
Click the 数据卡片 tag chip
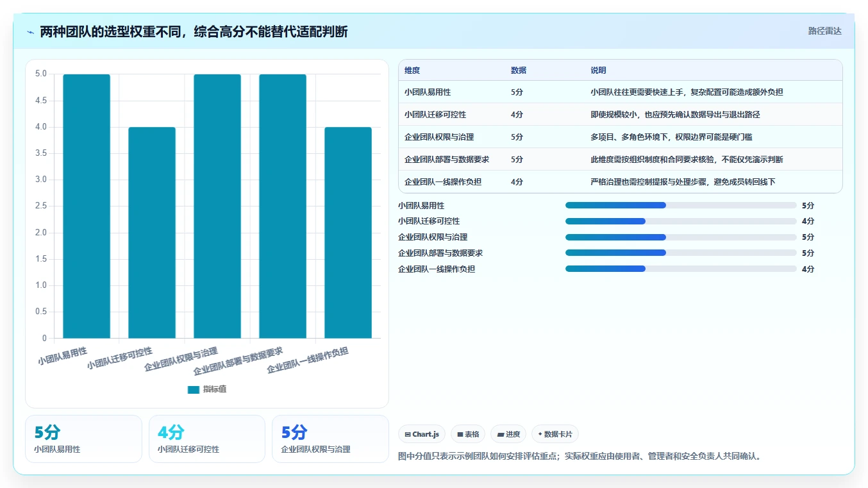(x=555, y=434)
